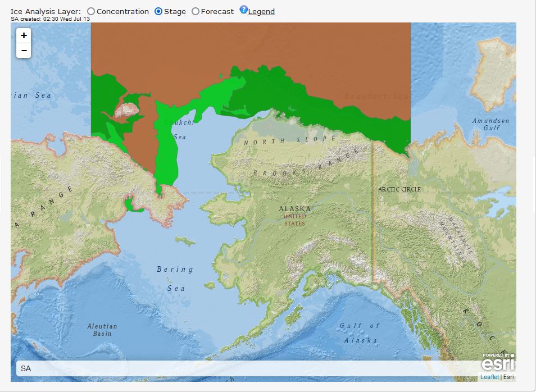Open the Legend link
The image size is (536, 392).
(x=261, y=12)
